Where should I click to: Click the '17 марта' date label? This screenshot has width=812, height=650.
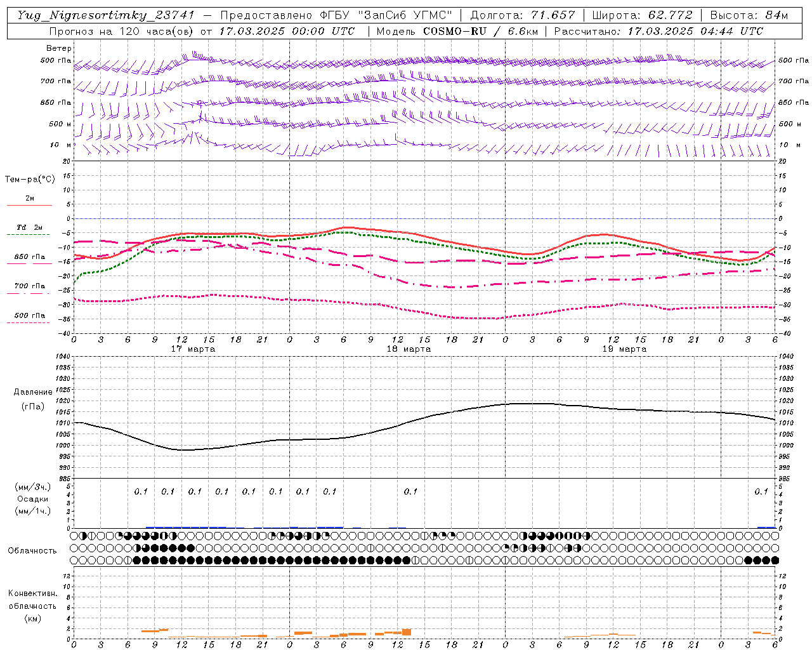coord(193,349)
